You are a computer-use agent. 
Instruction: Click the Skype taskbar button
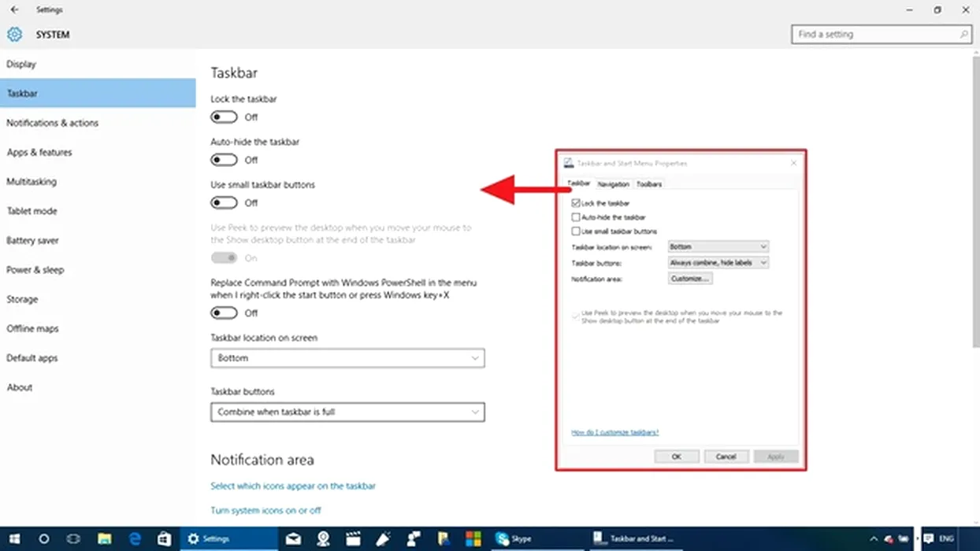click(x=514, y=539)
